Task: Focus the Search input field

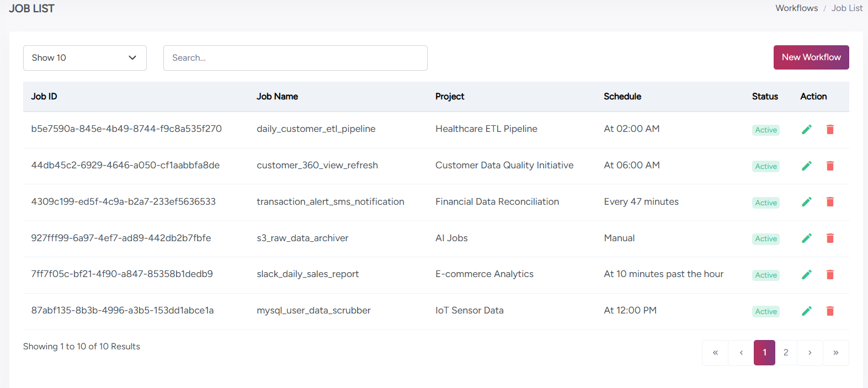Action: (x=295, y=58)
